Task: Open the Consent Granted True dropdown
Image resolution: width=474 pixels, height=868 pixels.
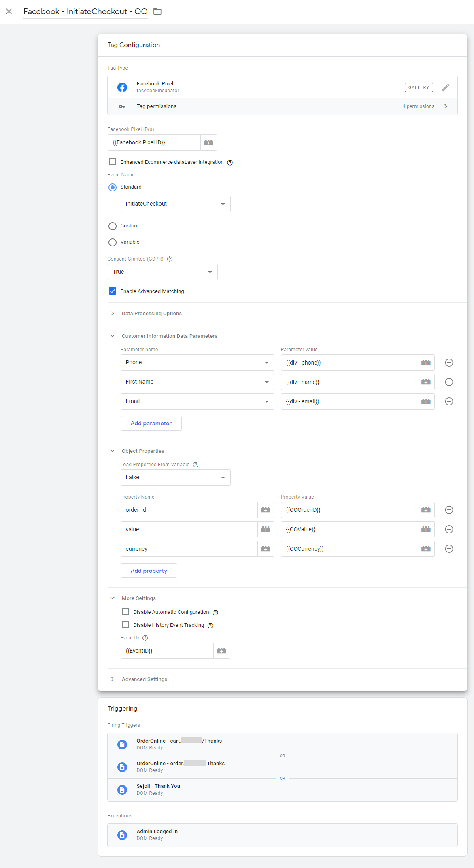Action: 162,272
